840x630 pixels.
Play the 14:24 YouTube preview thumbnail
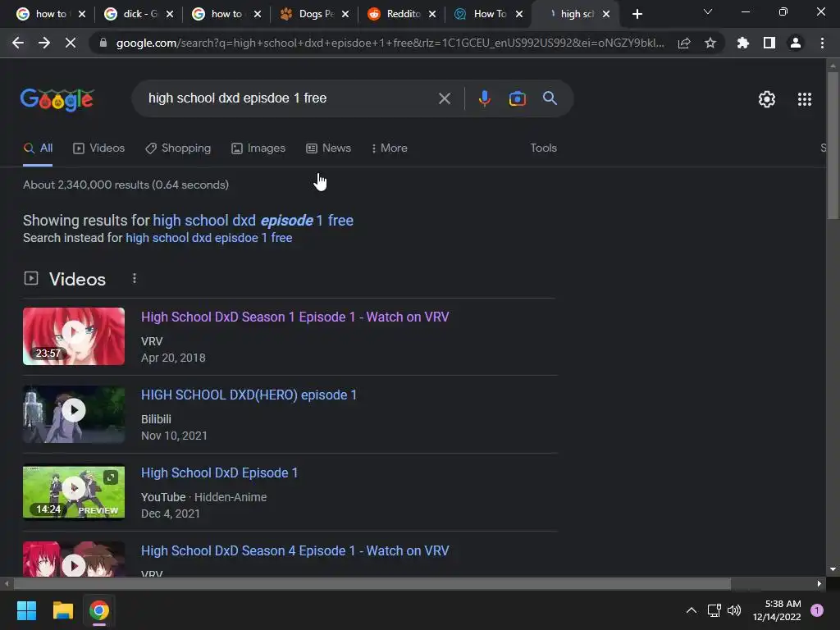tap(74, 492)
